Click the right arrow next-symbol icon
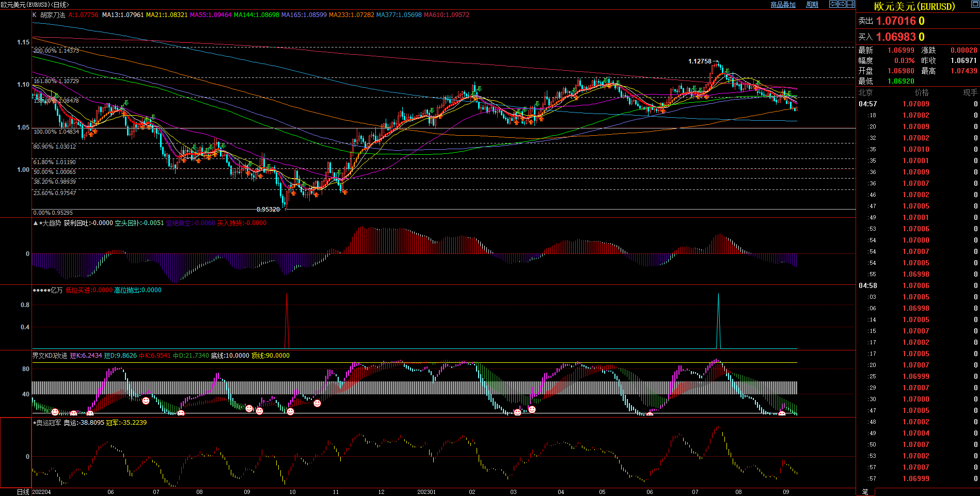 pos(842,4)
